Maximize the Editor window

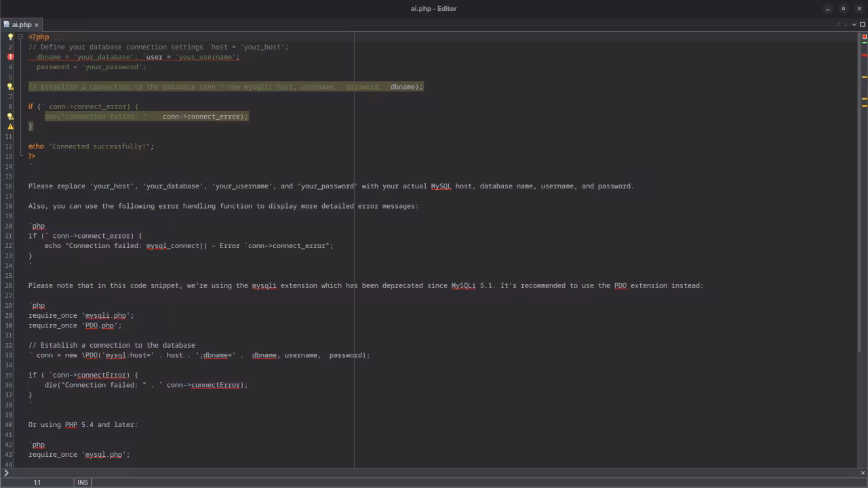point(844,9)
